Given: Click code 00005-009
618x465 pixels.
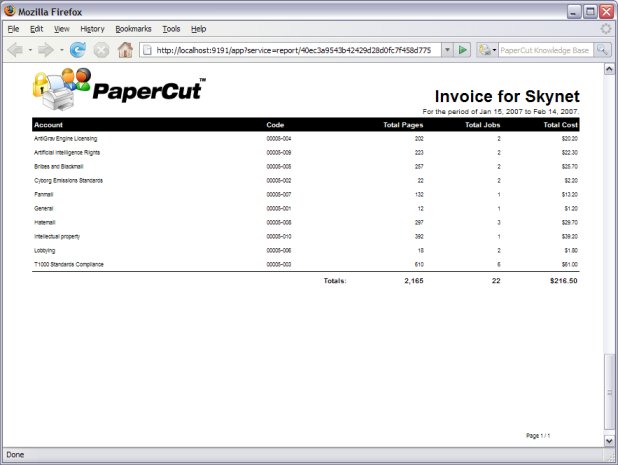Looking at the screenshot, I should point(279,153).
